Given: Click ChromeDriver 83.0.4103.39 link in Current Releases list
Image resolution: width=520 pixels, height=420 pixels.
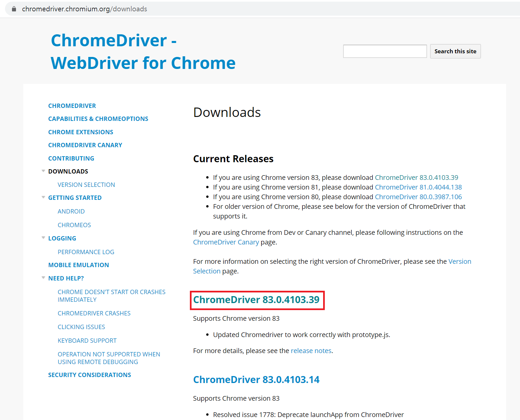Looking at the screenshot, I should (x=416, y=178).
